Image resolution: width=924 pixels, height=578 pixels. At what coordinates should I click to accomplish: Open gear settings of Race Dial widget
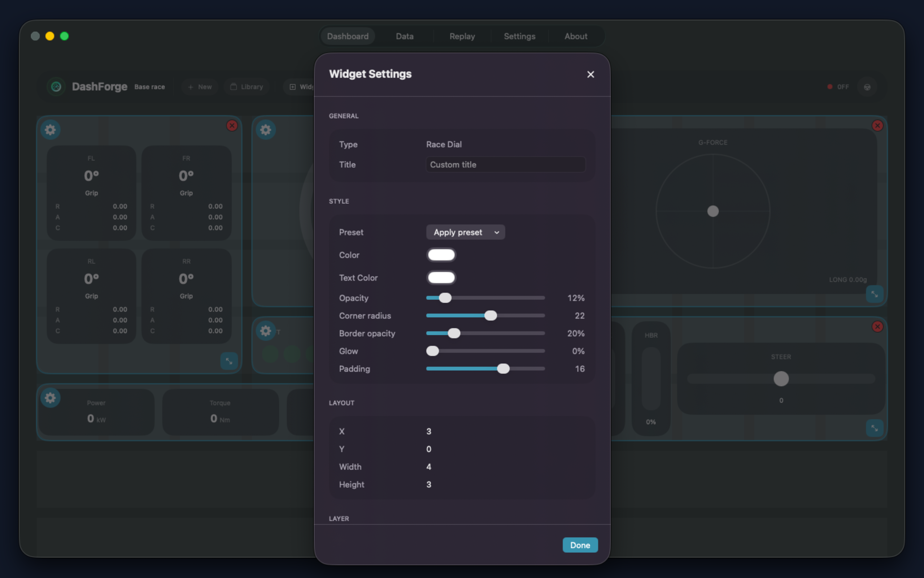point(266,130)
